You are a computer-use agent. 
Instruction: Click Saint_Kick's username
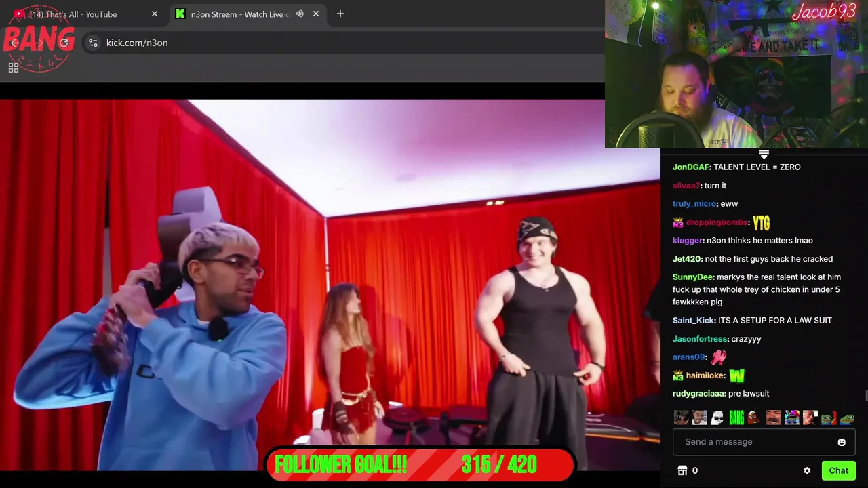[694, 320]
